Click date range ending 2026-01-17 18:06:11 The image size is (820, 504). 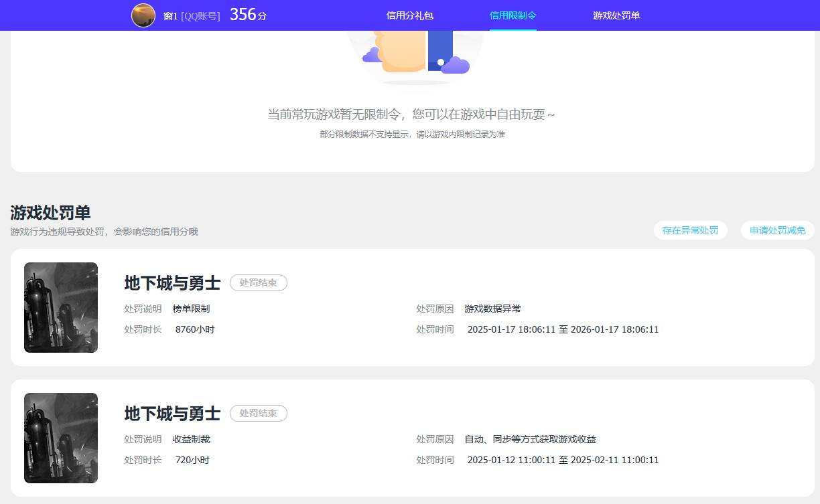(x=563, y=329)
